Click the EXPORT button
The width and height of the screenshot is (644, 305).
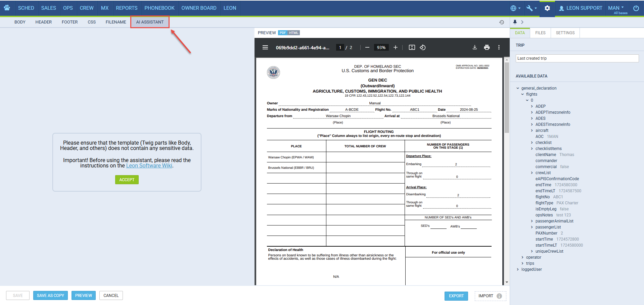(x=456, y=296)
